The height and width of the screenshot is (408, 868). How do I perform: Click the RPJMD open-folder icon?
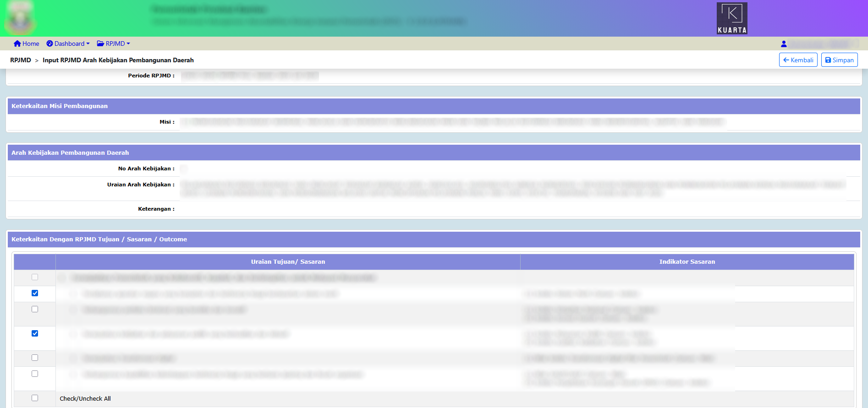tap(100, 44)
